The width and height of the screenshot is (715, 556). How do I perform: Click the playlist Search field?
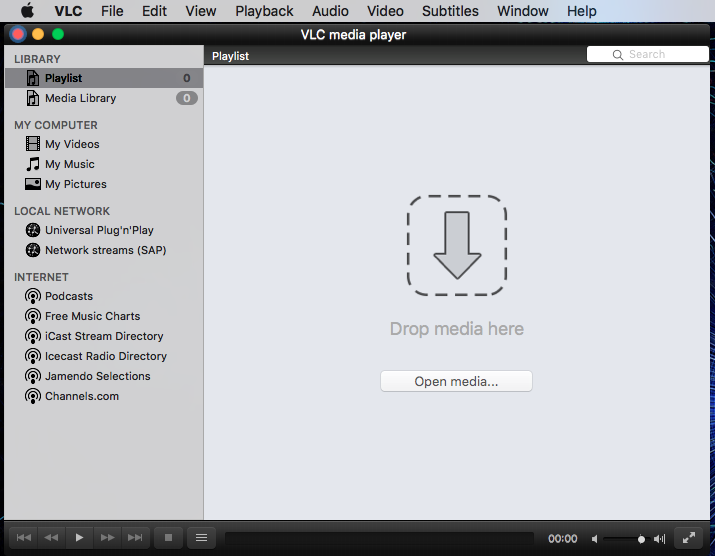(648, 54)
